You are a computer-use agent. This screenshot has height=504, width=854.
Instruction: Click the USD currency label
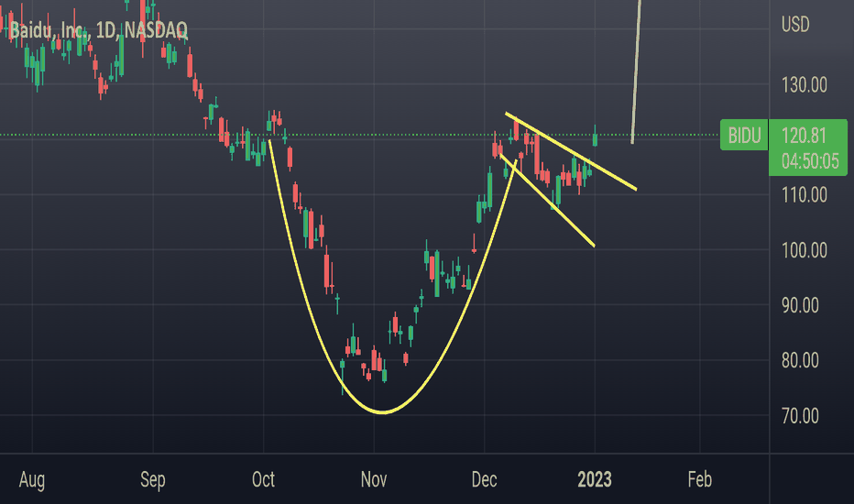click(795, 25)
